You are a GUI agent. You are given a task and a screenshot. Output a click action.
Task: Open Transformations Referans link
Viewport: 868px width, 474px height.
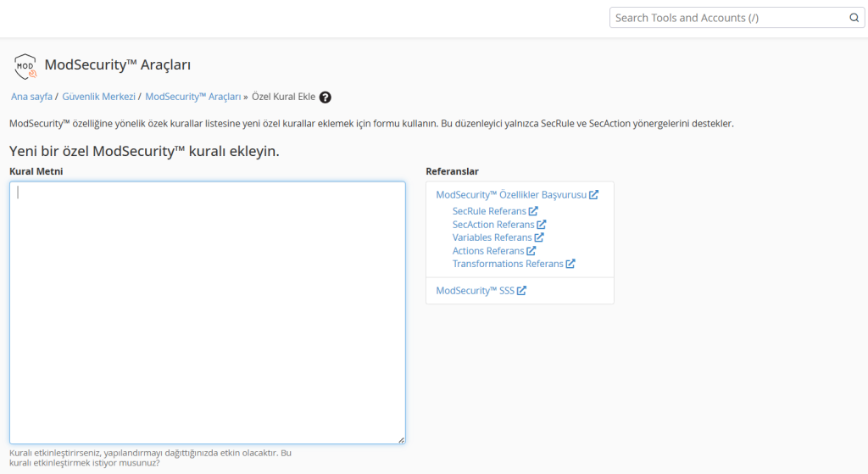pos(508,264)
